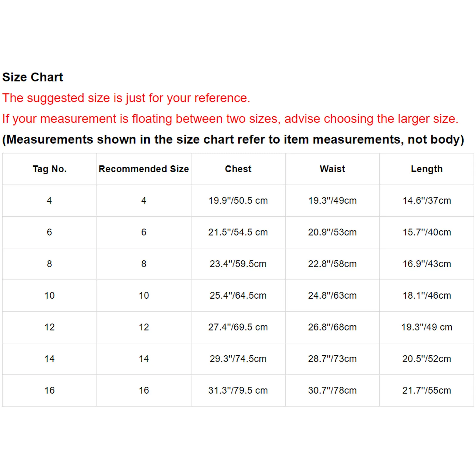Click the red larger size advice line
The height and width of the screenshot is (476, 476).
pos(230,119)
